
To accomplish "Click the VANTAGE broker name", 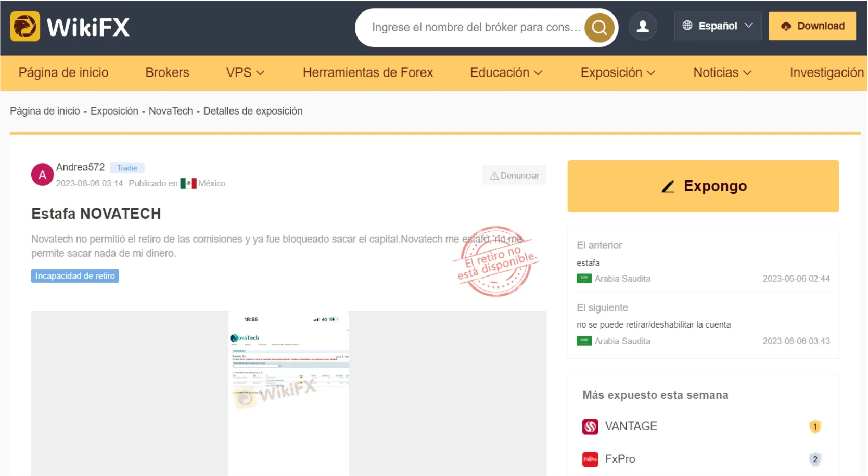I will tap(631, 427).
